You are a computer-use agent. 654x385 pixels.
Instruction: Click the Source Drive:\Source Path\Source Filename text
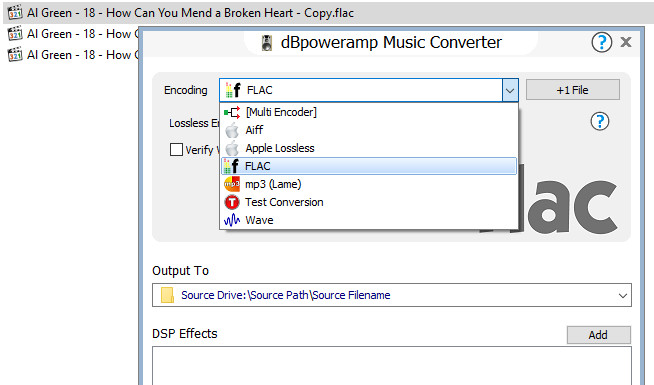coord(286,295)
